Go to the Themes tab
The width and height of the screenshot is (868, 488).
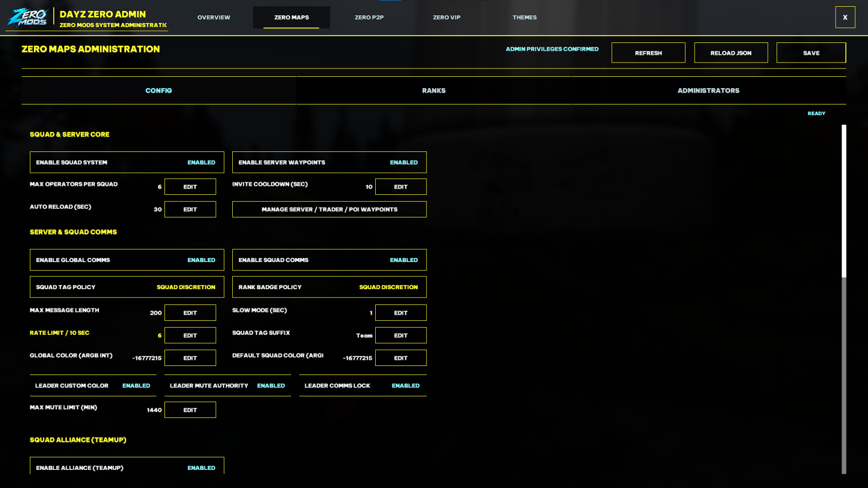524,18
